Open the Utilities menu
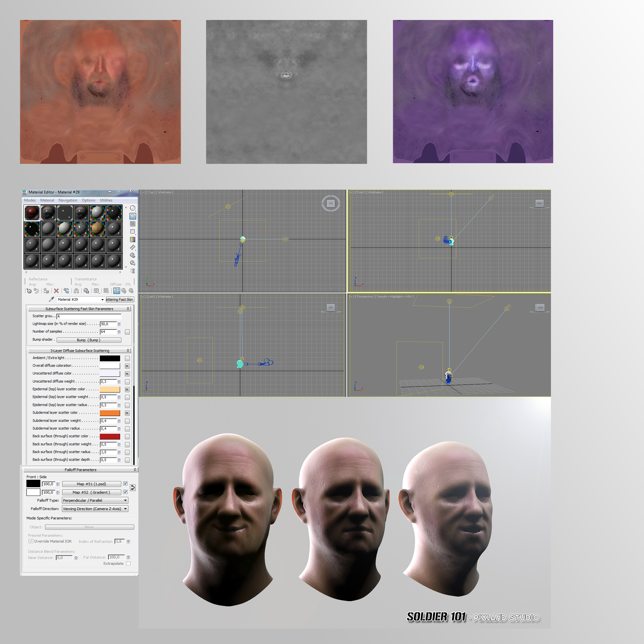Image resolution: width=644 pixels, height=644 pixels. click(x=106, y=200)
